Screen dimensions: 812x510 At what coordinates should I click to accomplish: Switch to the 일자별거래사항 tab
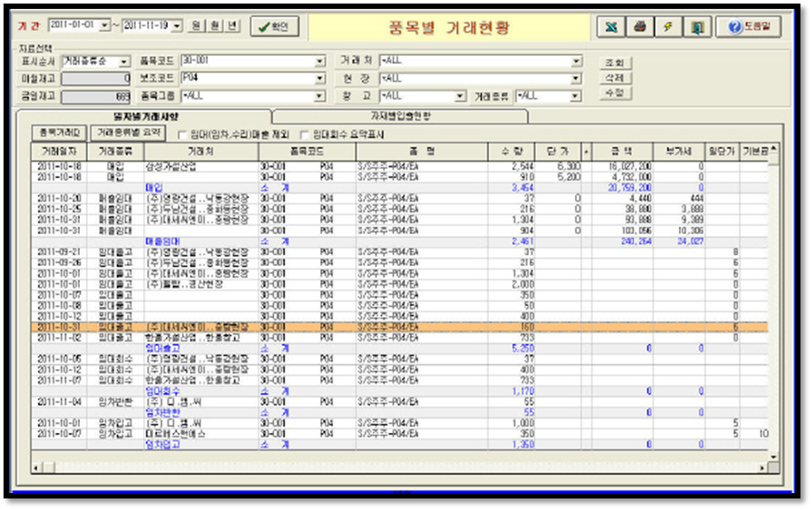[145, 117]
